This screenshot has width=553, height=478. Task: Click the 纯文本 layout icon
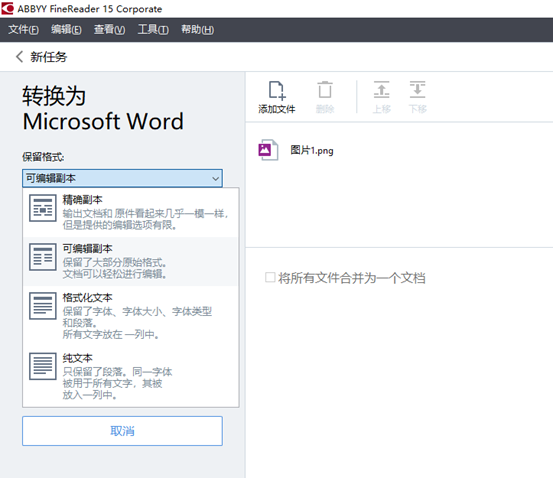(43, 366)
